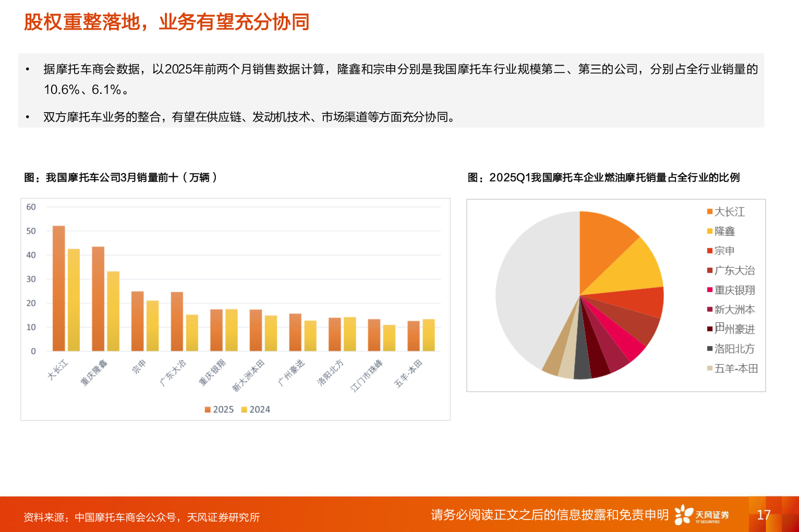Click the page number 17
Image resolution: width=799 pixels, height=532 pixels.
click(x=764, y=515)
